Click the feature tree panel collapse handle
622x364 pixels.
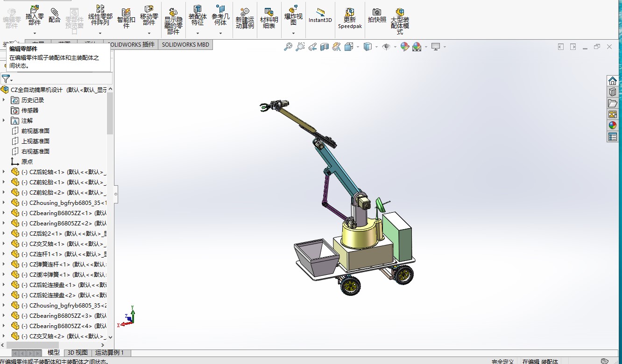pyautogui.click(x=116, y=194)
